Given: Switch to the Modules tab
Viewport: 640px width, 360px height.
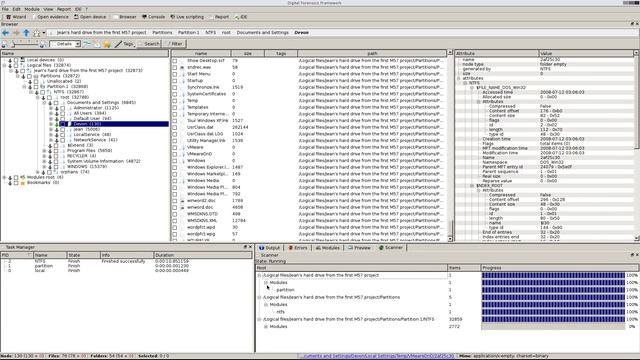Looking at the screenshot, I should point(327,248).
